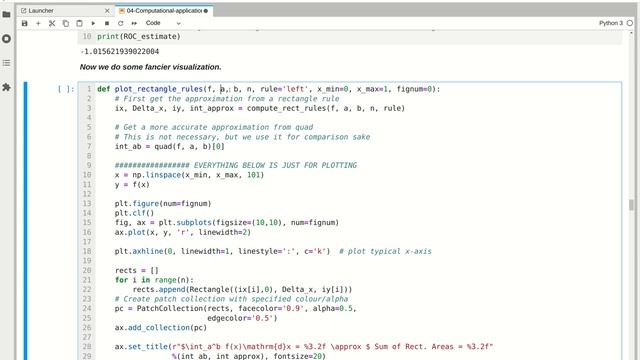The height and width of the screenshot is (360, 640).
Task: Insert a cell below with plus icon
Action: coord(38,23)
